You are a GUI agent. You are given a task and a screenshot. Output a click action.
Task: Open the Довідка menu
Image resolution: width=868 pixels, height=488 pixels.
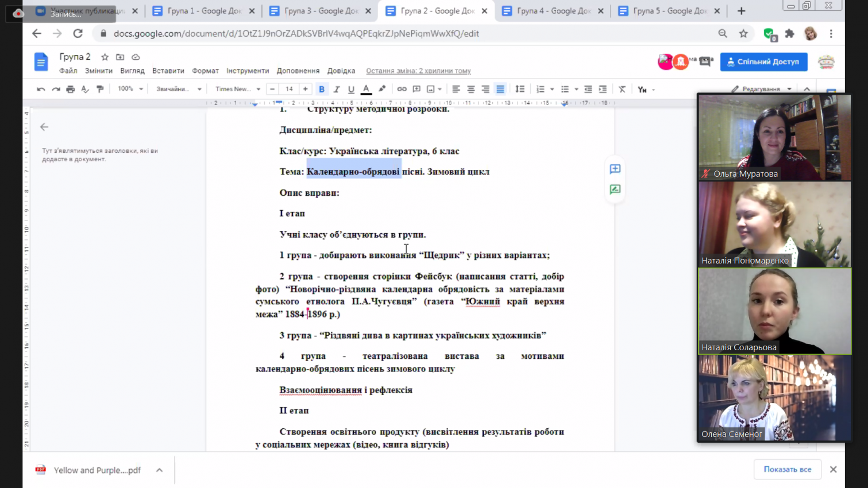click(x=341, y=71)
